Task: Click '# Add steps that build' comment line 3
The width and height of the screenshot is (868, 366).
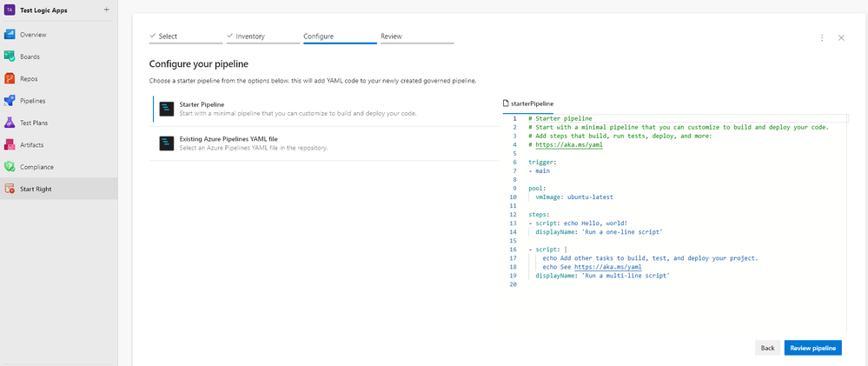Action: [620, 136]
